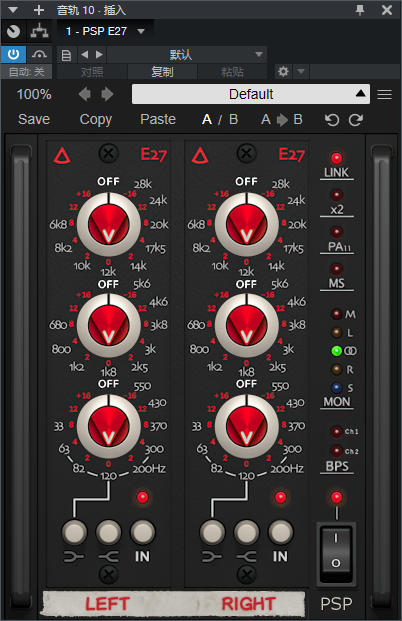Open the sidechain routing icon
402x621 pixels.
[x=39, y=31]
